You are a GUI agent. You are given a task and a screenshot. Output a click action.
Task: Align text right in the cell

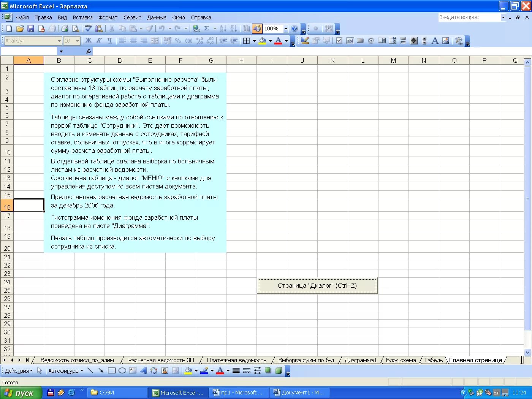[x=144, y=41]
